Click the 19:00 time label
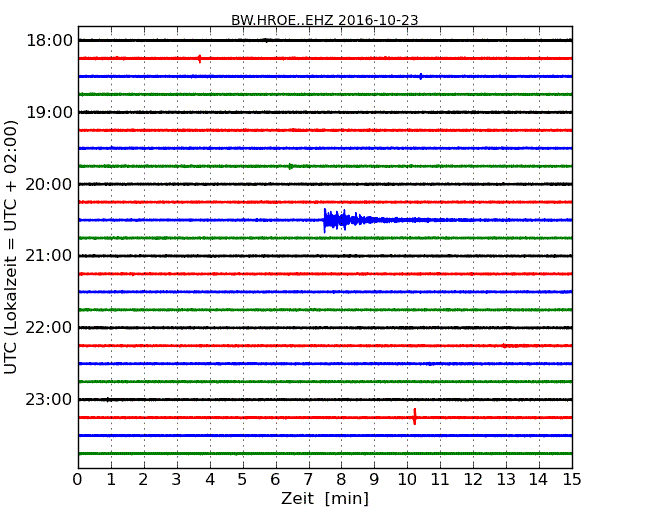 (49, 112)
